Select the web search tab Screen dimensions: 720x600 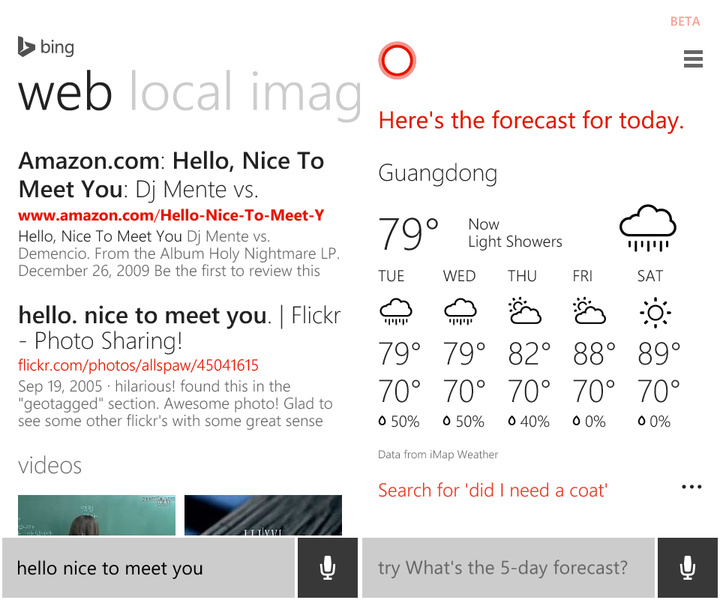pos(65,94)
